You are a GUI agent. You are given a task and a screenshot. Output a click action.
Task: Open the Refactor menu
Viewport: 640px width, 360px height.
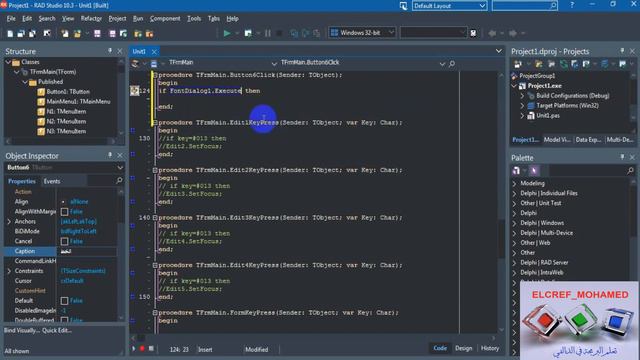tap(91, 19)
